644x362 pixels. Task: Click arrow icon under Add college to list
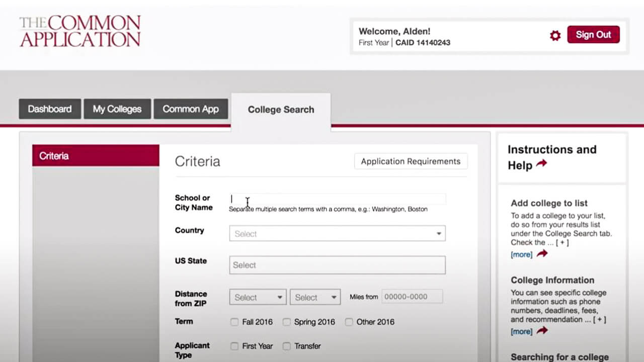[x=542, y=253]
